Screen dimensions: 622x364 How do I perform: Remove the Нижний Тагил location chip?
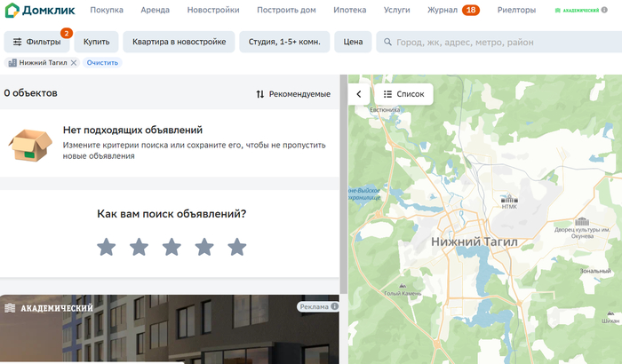(74, 63)
